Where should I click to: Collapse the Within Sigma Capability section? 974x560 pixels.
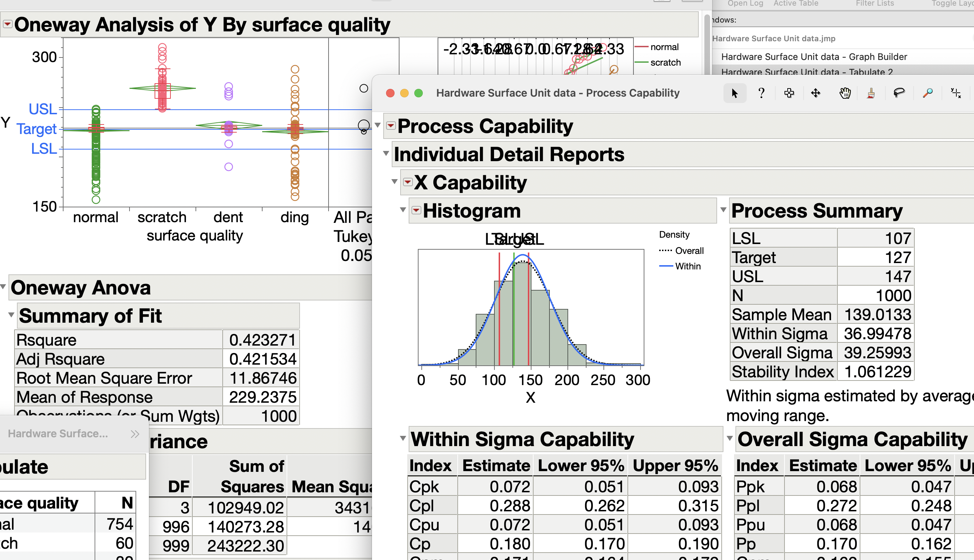(403, 438)
